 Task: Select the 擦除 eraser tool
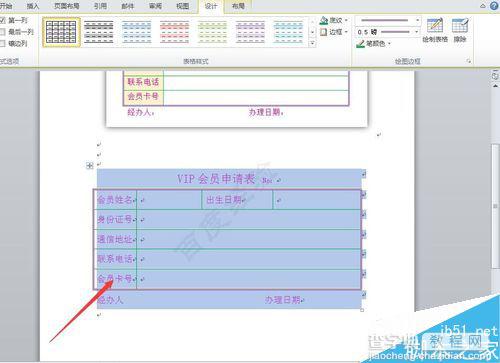[x=460, y=30]
